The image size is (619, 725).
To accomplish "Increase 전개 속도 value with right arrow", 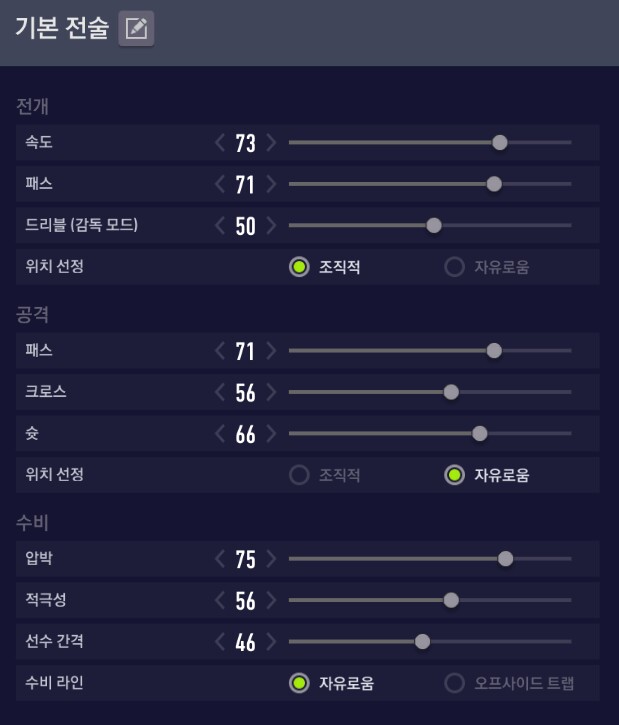I will pos(271,143).
